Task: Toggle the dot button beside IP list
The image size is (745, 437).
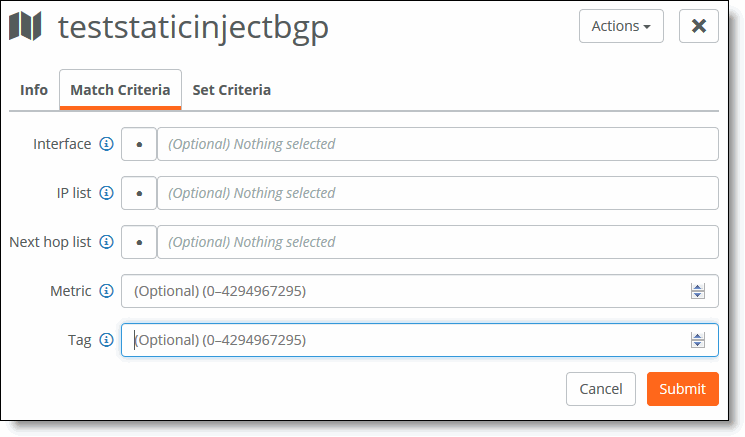Action: tap(139, 193)
